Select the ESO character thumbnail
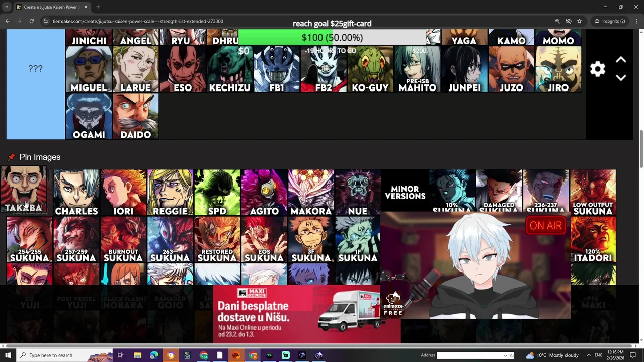This screenshot has width=644, height=362. click(x=182, y=69)
